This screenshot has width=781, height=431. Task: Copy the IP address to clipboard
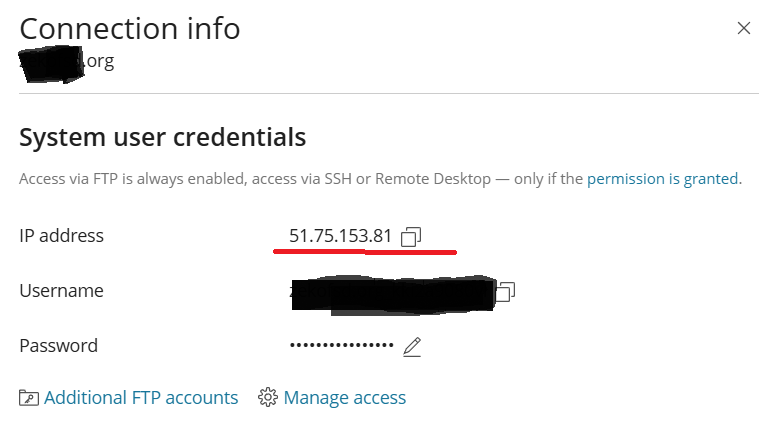[x=411, y=237]
